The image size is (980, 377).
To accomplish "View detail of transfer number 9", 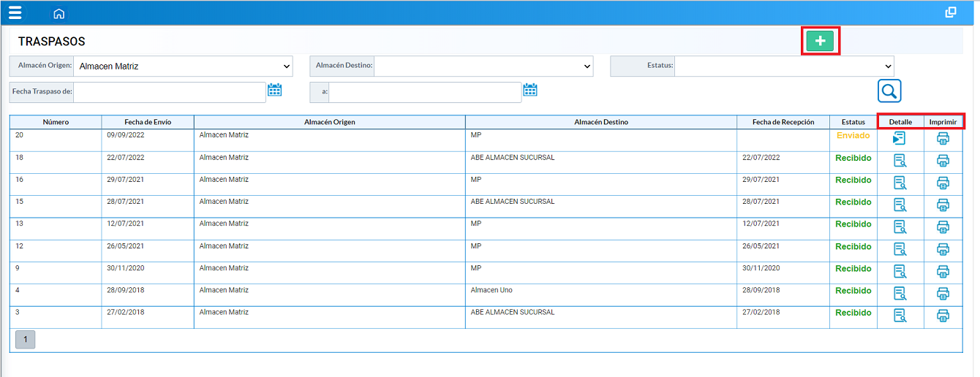I will pyautogui.click(x=900, y=271).
